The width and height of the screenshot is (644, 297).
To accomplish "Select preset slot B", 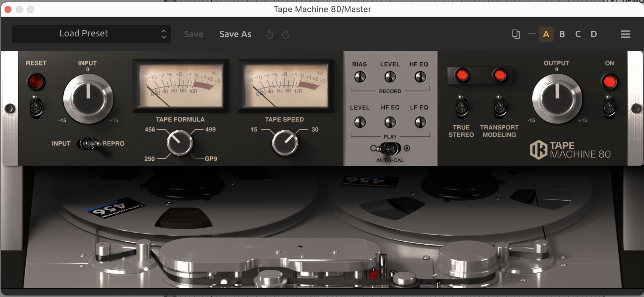I will tap(562, 34).
